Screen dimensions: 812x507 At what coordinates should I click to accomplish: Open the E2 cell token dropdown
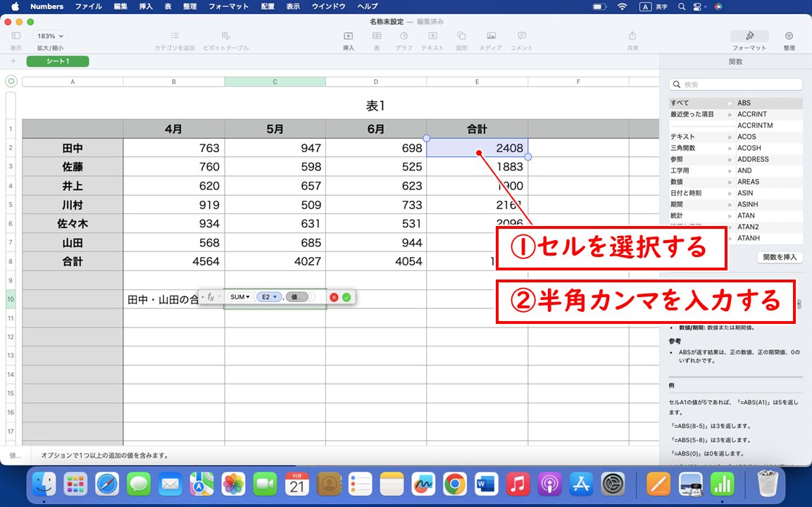[x=269, y=296]
